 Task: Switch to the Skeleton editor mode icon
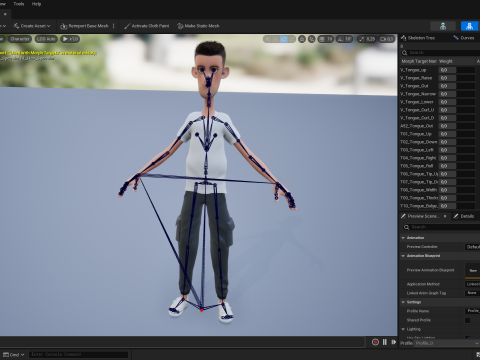click(443, 26)
